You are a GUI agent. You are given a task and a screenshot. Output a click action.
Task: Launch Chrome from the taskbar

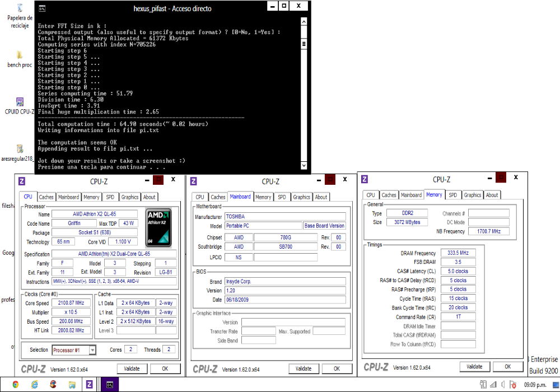(x=15, y=385)
